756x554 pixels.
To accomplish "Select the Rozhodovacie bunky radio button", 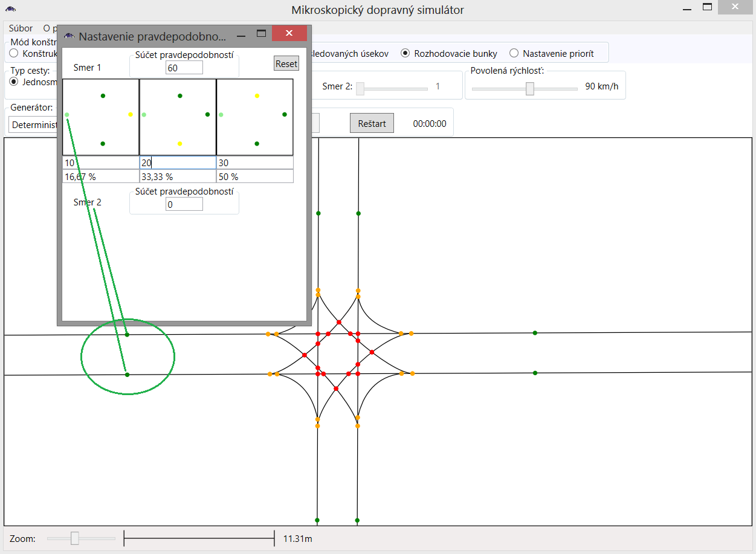I will tap(405, 53).
